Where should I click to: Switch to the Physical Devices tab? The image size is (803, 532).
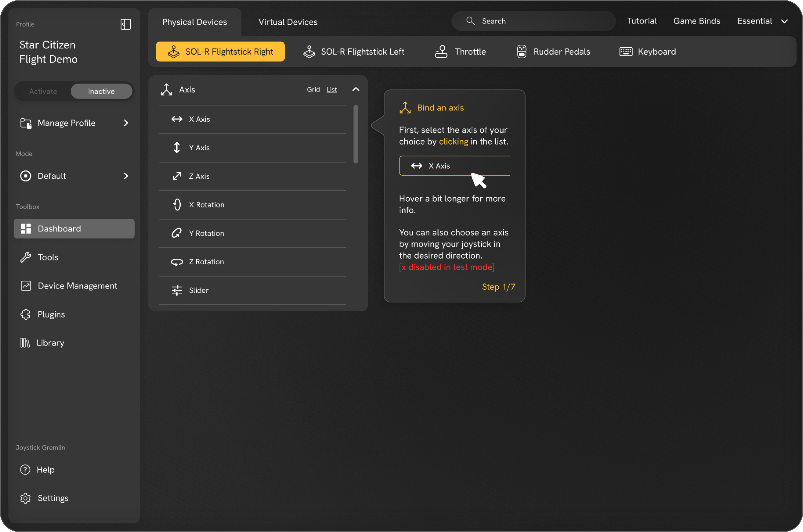coord(195,22)
